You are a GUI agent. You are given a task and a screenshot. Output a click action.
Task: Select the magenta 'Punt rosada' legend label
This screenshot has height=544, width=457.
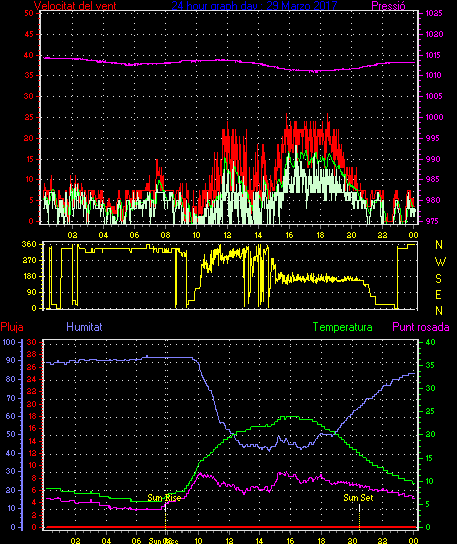coord(421,327)
